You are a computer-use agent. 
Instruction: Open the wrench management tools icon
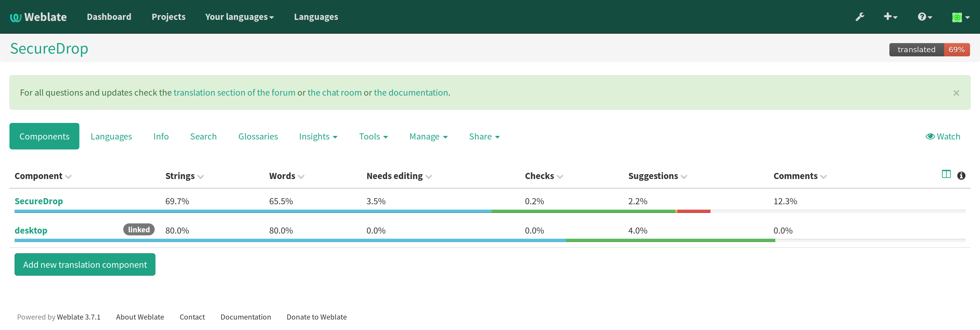click(x=860, y=17)
